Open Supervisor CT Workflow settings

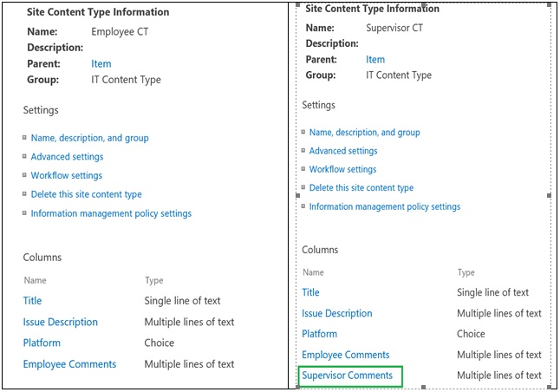click(343, 169)
